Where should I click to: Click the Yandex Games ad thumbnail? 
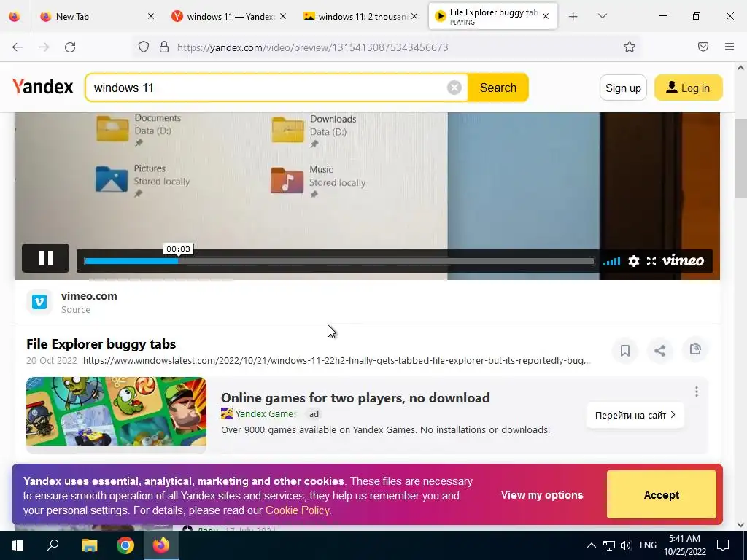coord(116,411)
